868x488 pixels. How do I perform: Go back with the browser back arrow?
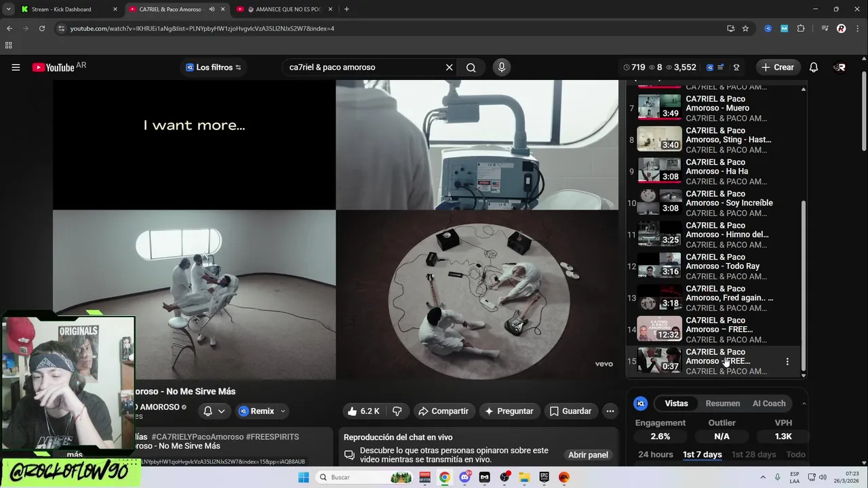coord(9,28)
